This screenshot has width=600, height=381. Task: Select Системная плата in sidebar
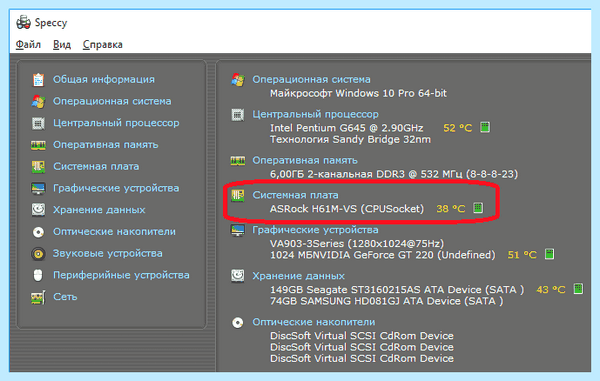(96, 166)
